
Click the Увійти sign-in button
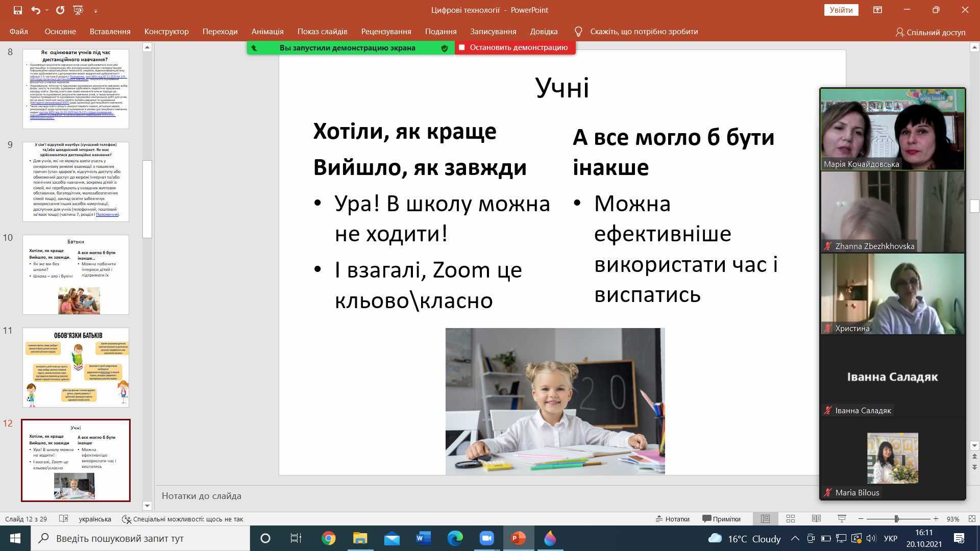point(841,10)
